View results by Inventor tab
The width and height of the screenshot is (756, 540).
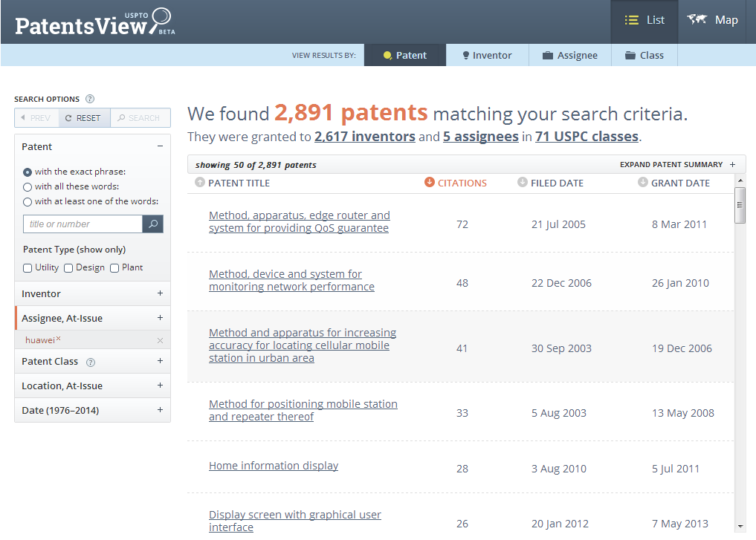click(x=487, y=55)
